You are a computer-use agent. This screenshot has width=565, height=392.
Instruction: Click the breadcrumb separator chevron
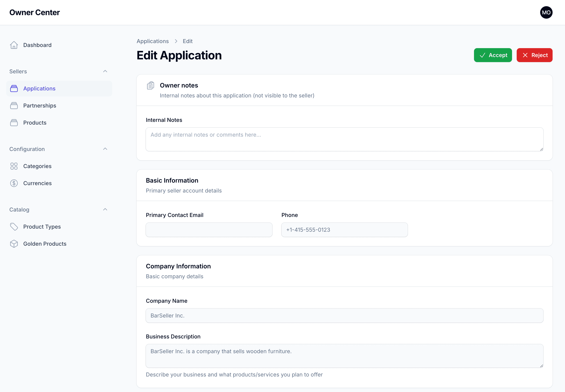tap(176, 41)
